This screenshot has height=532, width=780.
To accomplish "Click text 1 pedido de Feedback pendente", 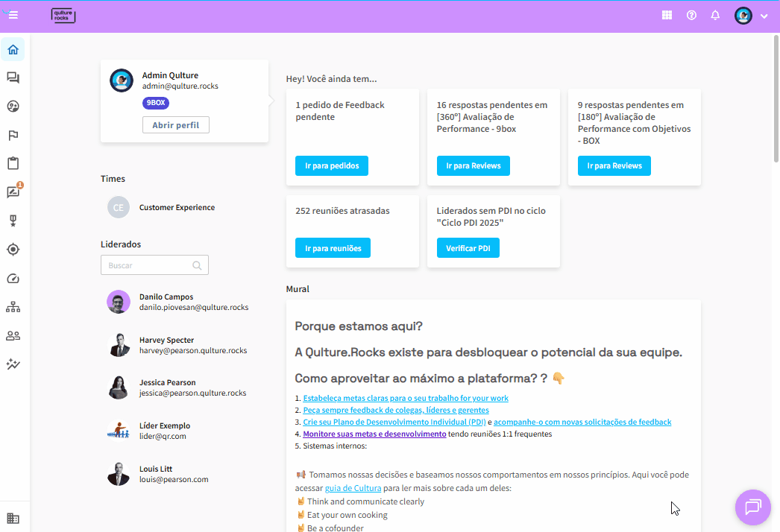I will click(x=340, y=111).
